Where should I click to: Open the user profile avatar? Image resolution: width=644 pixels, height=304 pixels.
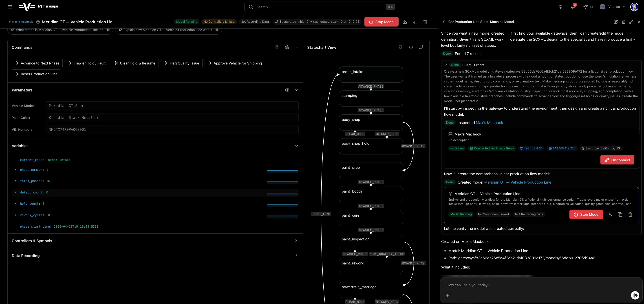(x=635, y=7)
